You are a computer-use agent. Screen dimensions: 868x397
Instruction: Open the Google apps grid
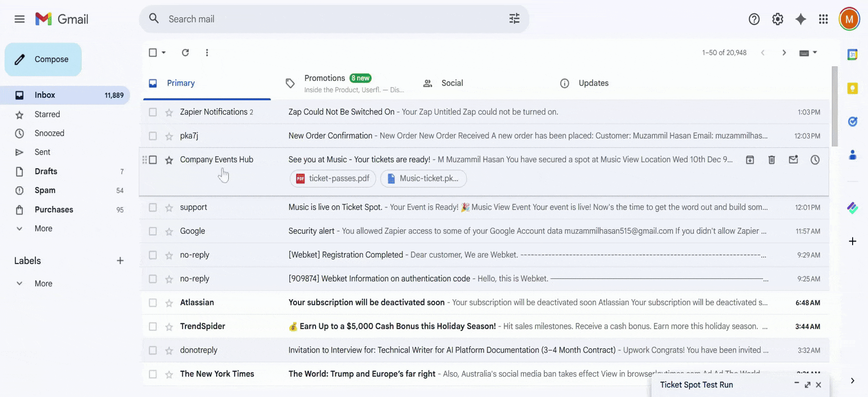823,19
